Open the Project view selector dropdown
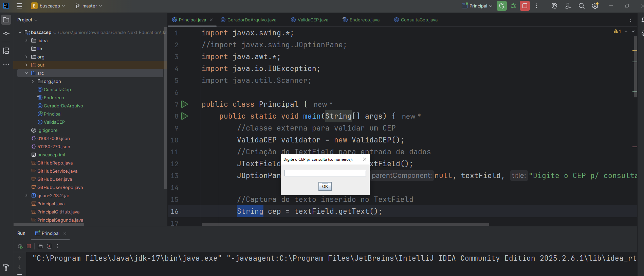The image size is (644, 276). tap(27, 20)
